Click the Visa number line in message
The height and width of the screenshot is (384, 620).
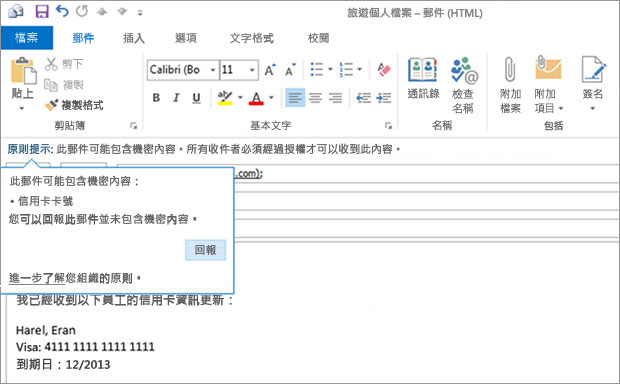coord(85,347)
